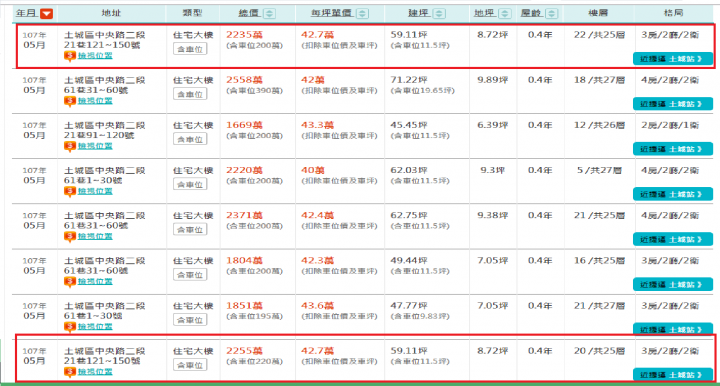Click 含車位 tag in the 2235萬 row
Image resolution: width=720 pixels, height=386 pixels.
click(190, 49)
